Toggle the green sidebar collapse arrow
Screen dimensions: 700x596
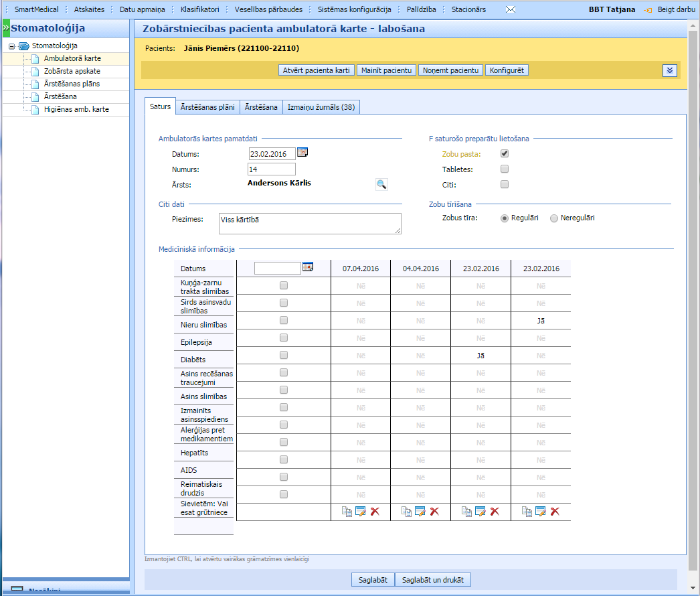click(x=6, y=28)
